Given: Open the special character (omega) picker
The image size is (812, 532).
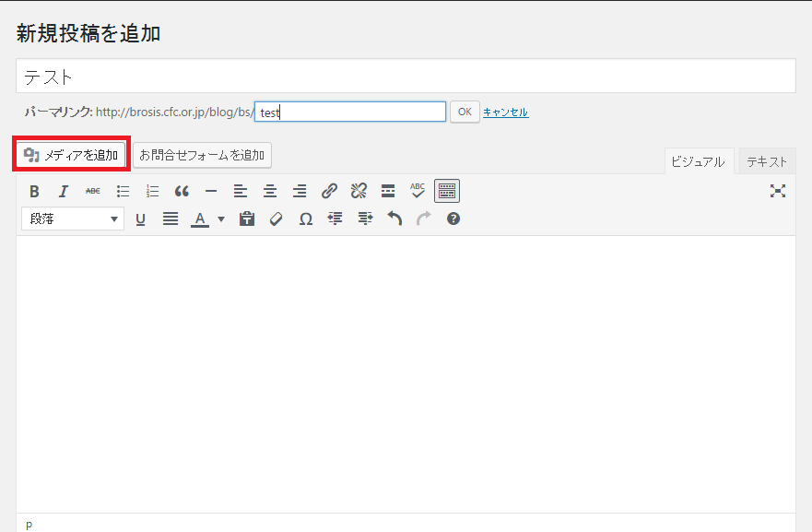Looking at the screenshot, I should click(306, 219).
